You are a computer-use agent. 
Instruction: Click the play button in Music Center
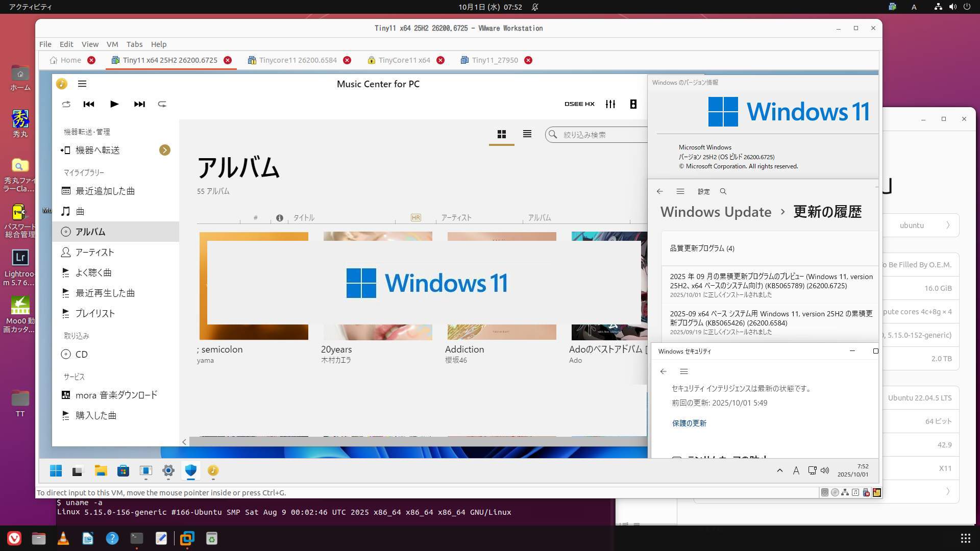coord(114,104)
